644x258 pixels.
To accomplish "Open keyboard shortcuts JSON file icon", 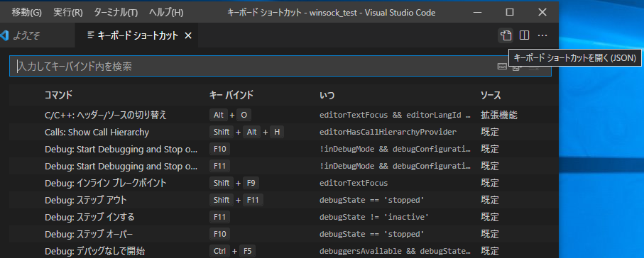I will (506, 35).
